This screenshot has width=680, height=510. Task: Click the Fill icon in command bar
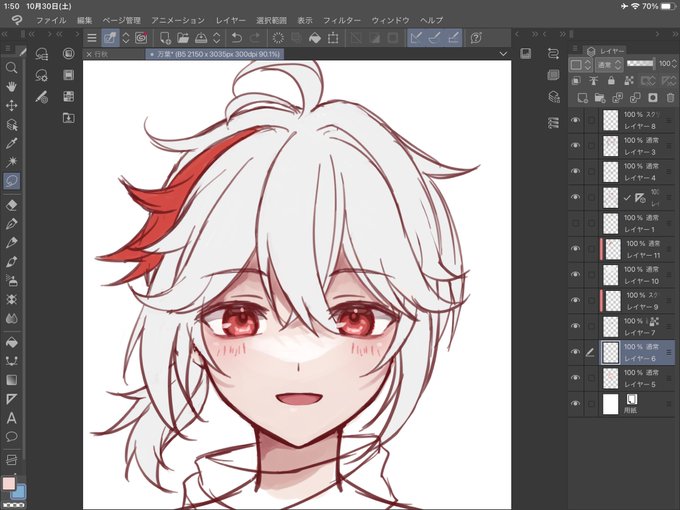point(315,38)
